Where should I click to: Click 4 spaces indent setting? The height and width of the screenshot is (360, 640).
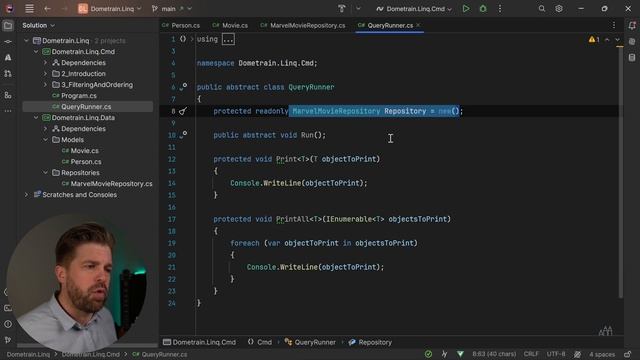pos(602,354)
